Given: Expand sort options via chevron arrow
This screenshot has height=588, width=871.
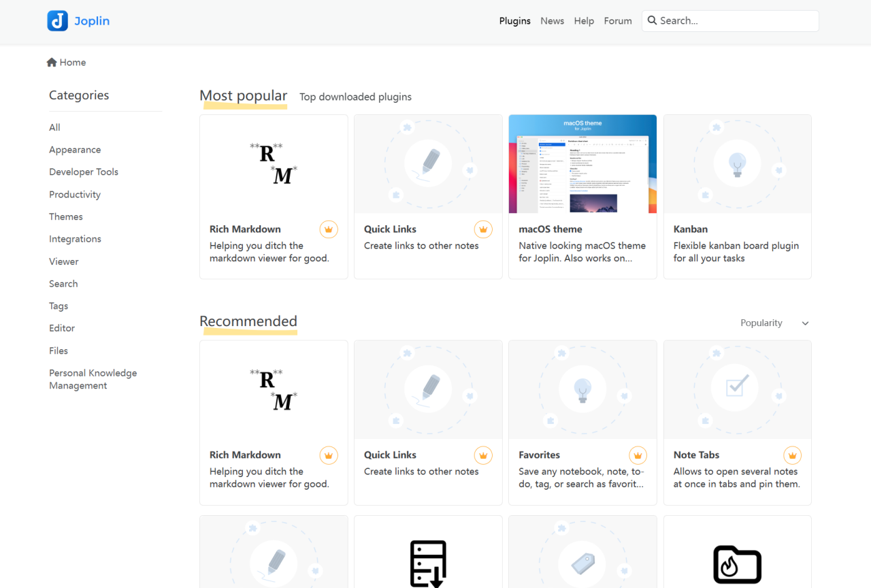Looking at the screenshot, I should [805, 323].
